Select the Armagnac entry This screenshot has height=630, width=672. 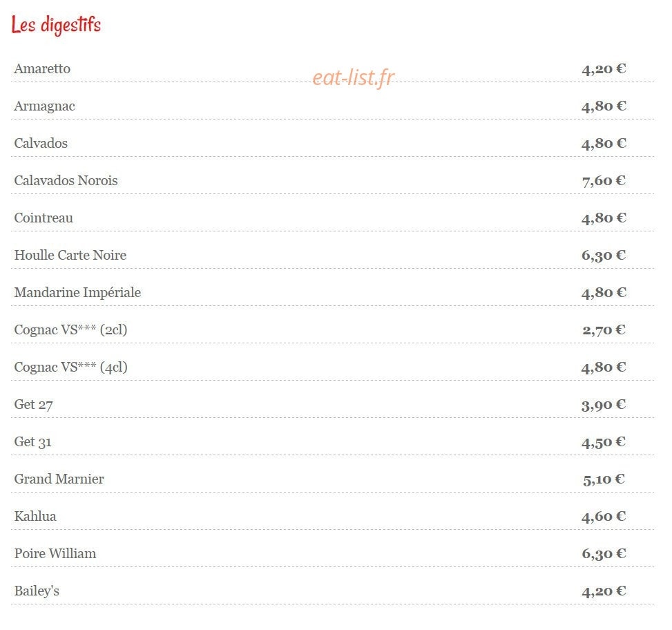45,106
